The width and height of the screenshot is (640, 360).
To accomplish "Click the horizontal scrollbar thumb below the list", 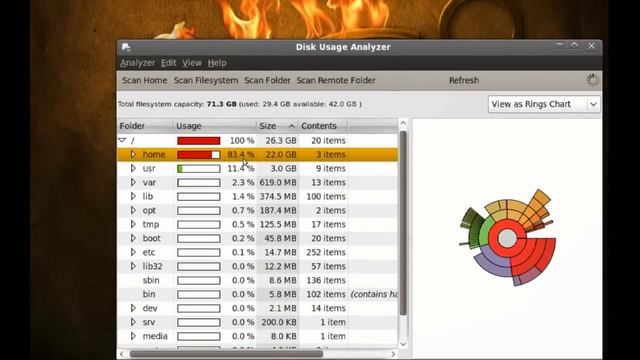I will [x=227, y=354].
